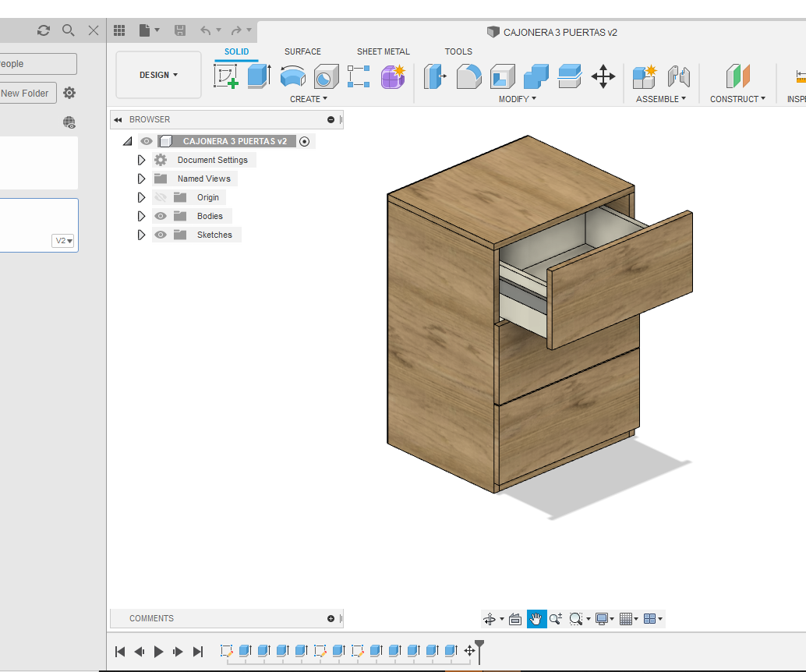Select the Create Sketch tool
The width and height of the screenshot is (806, 672).
pos(226,76)
